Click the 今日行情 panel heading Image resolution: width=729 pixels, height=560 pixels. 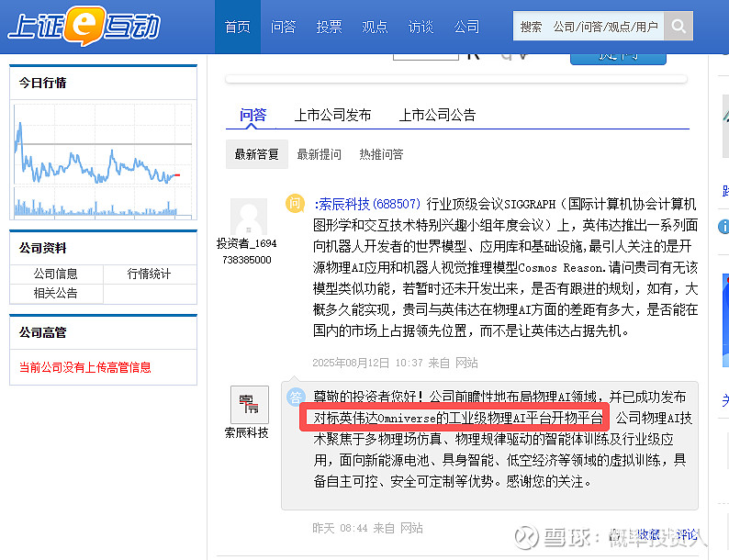point(43,83)
